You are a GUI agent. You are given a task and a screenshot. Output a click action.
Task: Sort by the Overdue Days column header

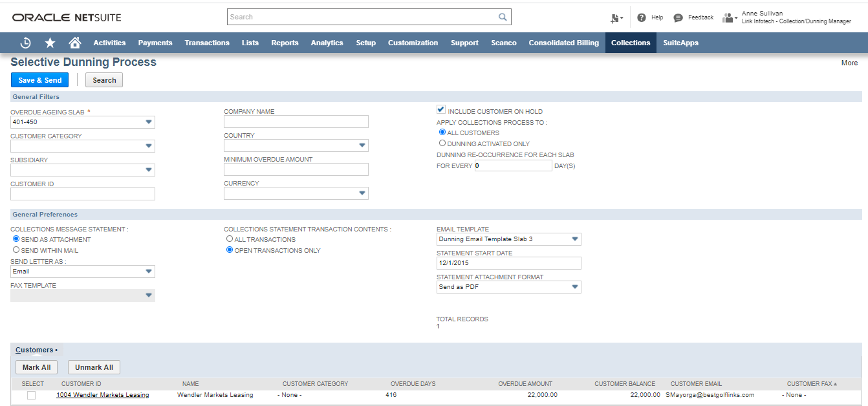click(x=413, y=383)
